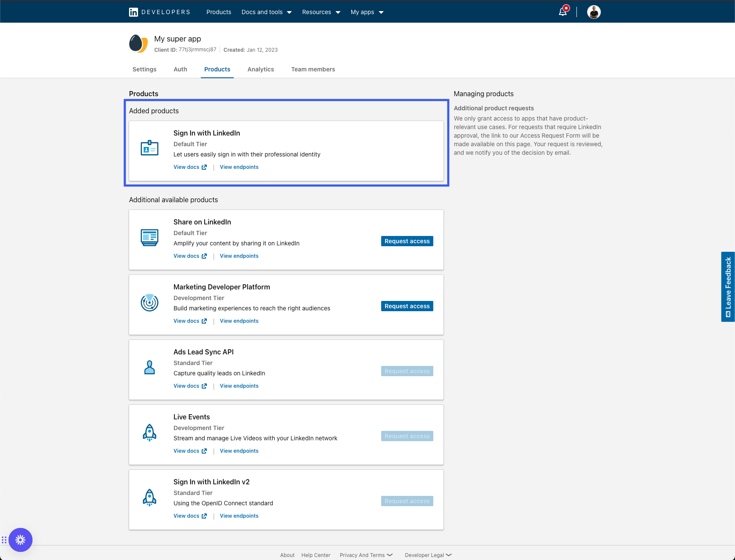Switch to the Settings tab

click(144, 69)
